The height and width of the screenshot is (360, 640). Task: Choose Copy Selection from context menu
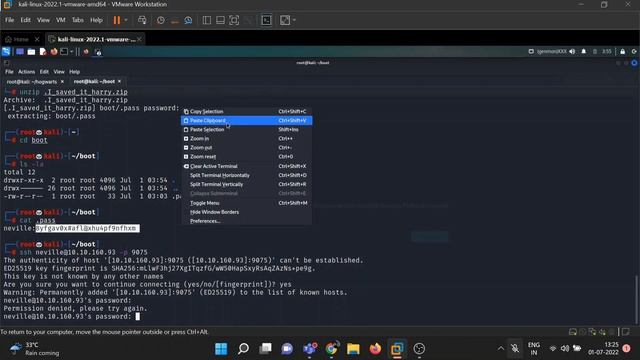tap(247, 111)
